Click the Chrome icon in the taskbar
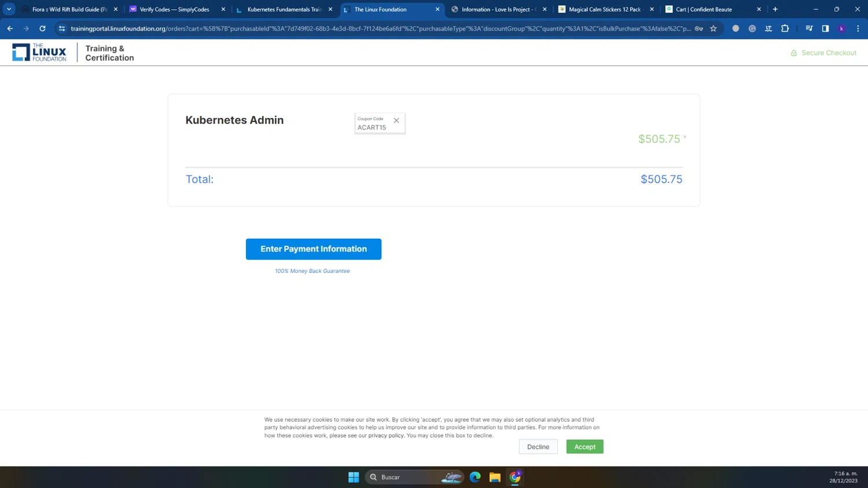 point(515,477)
